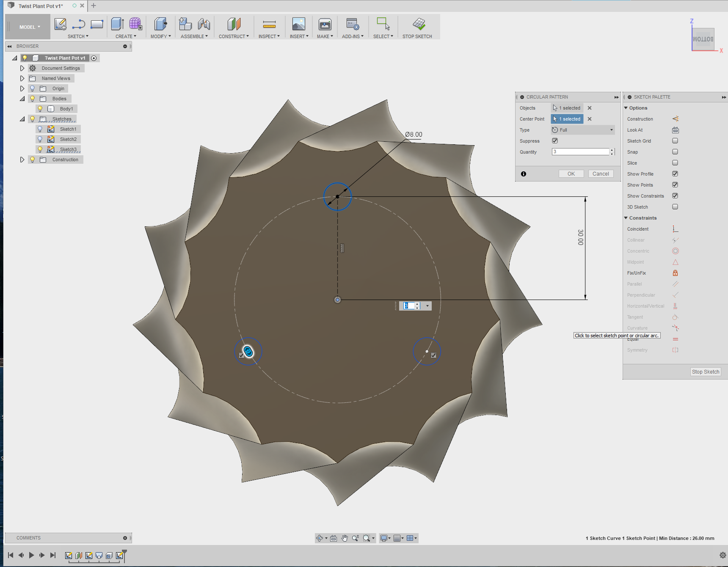Click the Quantity input field

pyautogui.click(x=580, y=152)
